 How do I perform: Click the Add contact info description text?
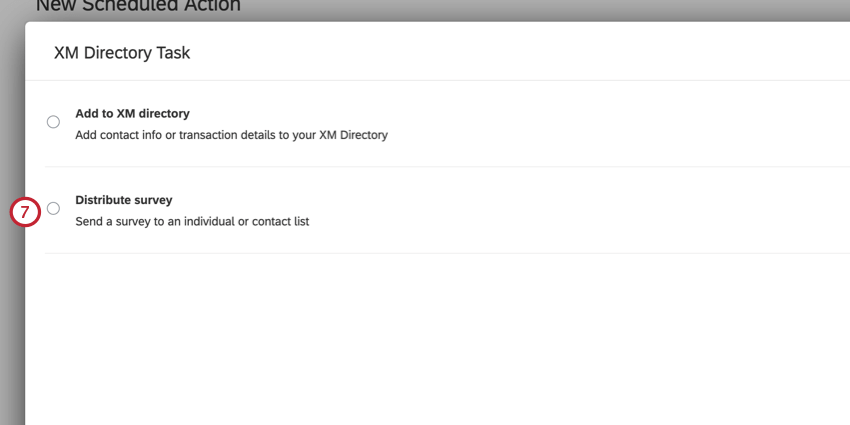(231, 135)
